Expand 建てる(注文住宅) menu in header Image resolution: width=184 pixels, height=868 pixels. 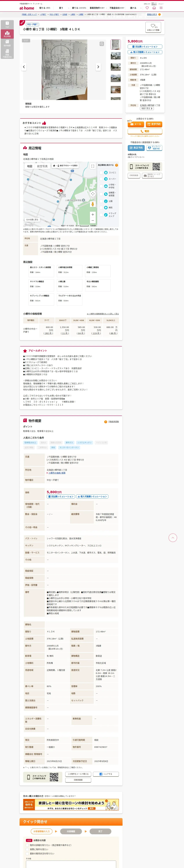point(79,8)
